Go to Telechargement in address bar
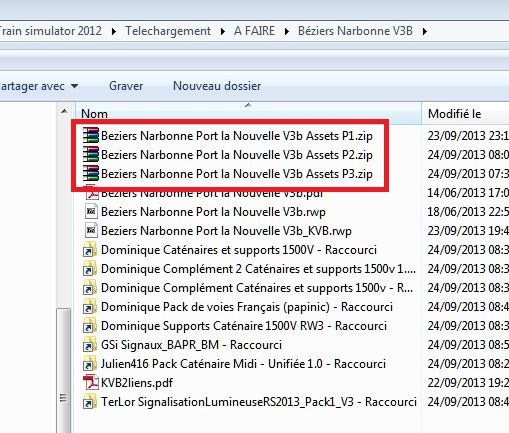 point(168,31)
